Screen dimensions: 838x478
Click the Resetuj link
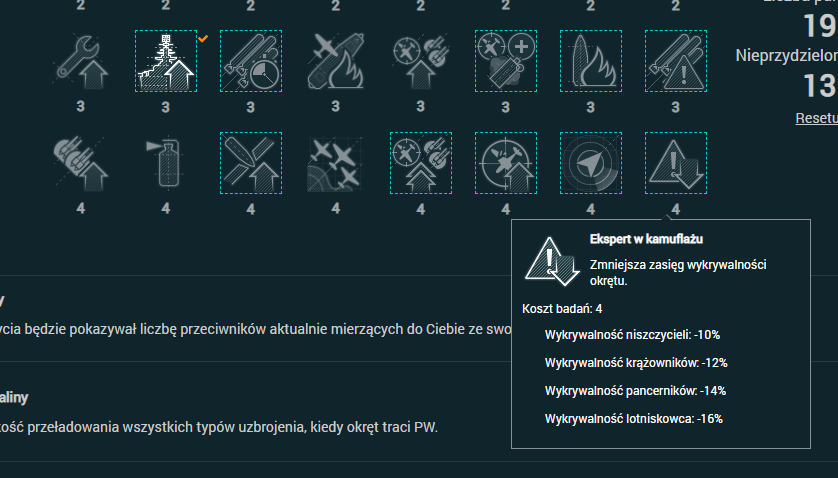[x=816, y=118]
